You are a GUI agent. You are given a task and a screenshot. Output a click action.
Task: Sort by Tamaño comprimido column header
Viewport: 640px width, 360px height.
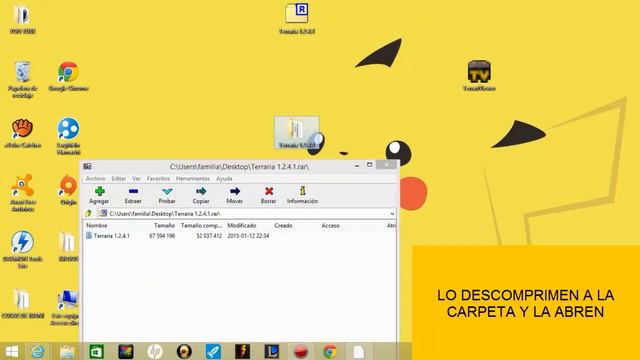point(201,225)
